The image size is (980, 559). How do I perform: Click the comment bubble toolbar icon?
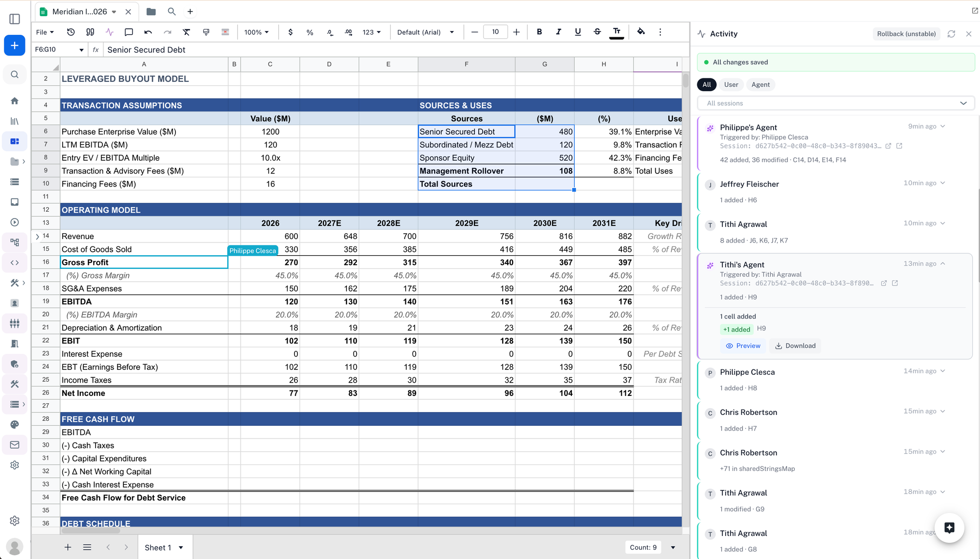129,32
